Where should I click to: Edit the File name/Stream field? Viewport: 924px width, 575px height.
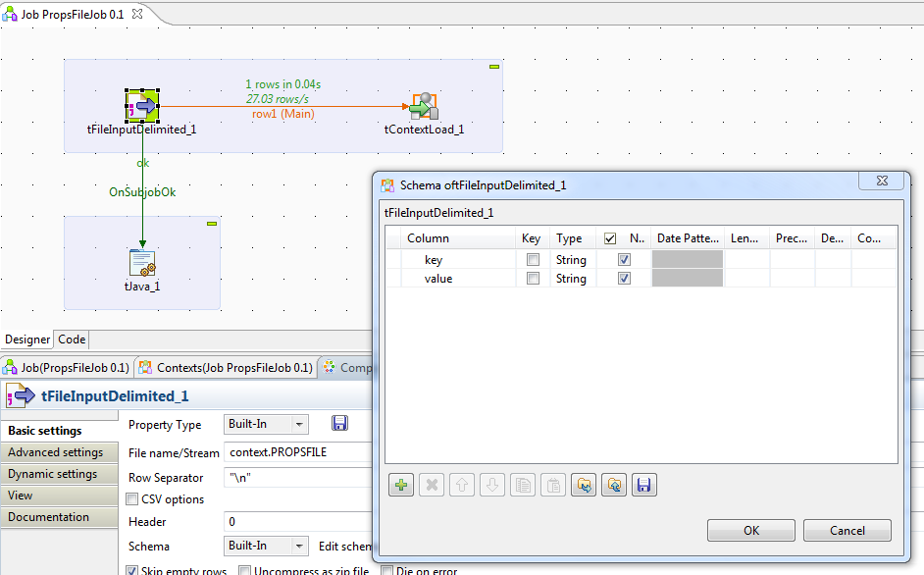[x=294, y=452]
